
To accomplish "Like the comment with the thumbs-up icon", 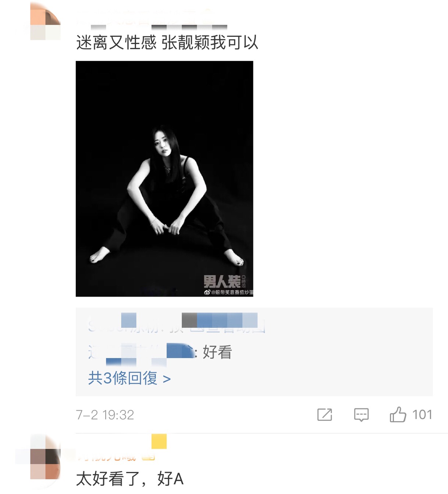I will 398,414.
